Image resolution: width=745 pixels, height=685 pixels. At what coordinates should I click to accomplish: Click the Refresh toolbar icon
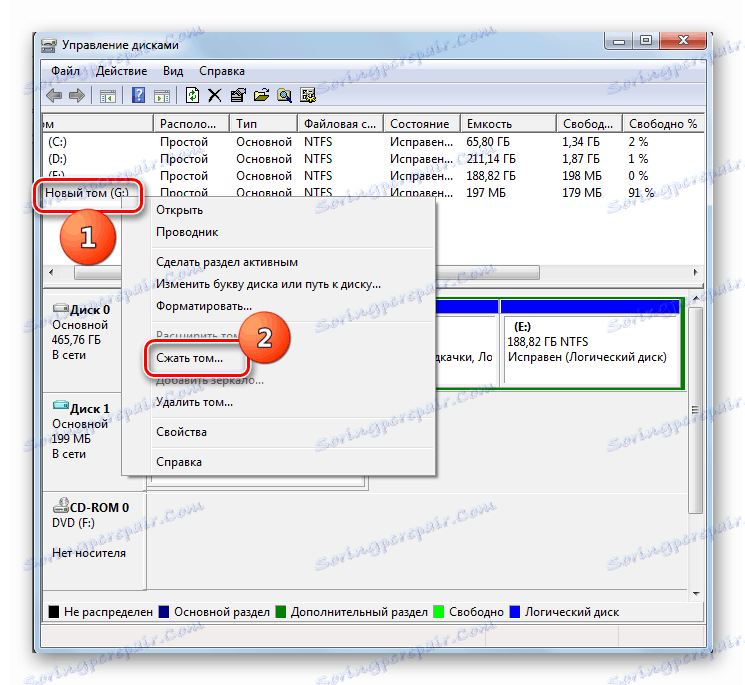pos(192,95)
